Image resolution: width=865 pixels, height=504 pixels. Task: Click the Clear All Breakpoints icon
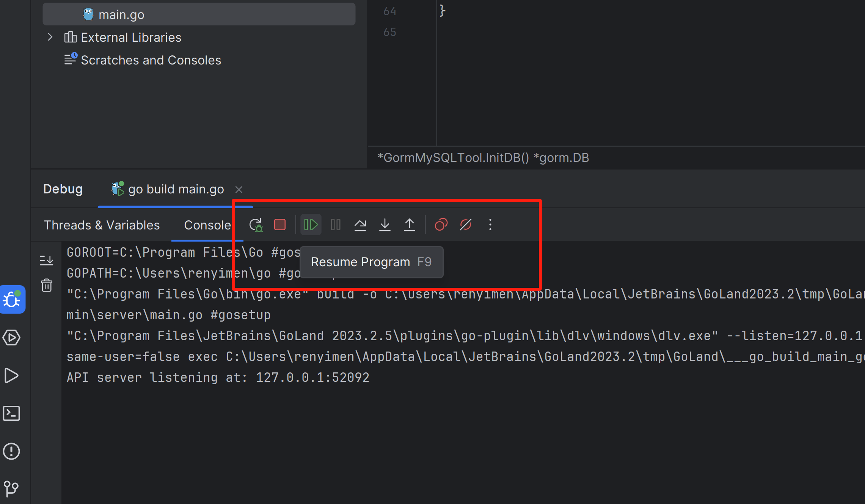click(466, 225)
